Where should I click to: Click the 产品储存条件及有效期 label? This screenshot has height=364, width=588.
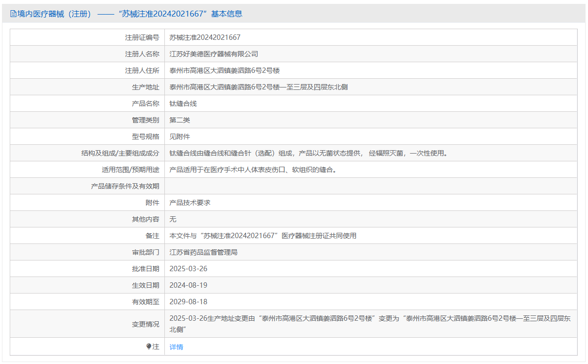point(125,186)
